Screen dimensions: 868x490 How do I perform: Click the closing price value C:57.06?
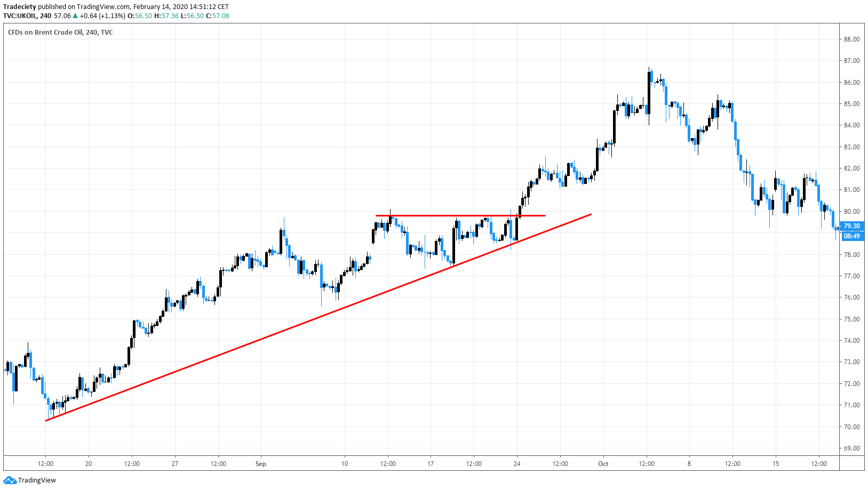pos(218,16)
